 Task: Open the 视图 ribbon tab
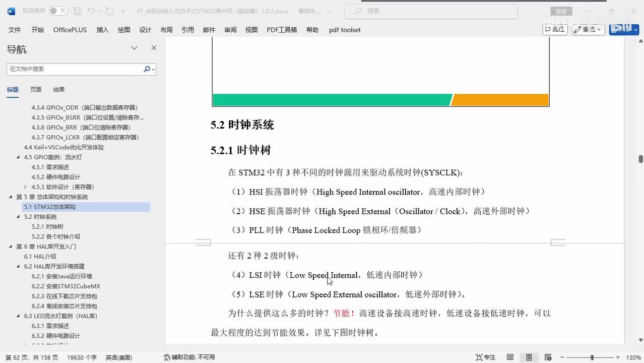tap(251, 30)
